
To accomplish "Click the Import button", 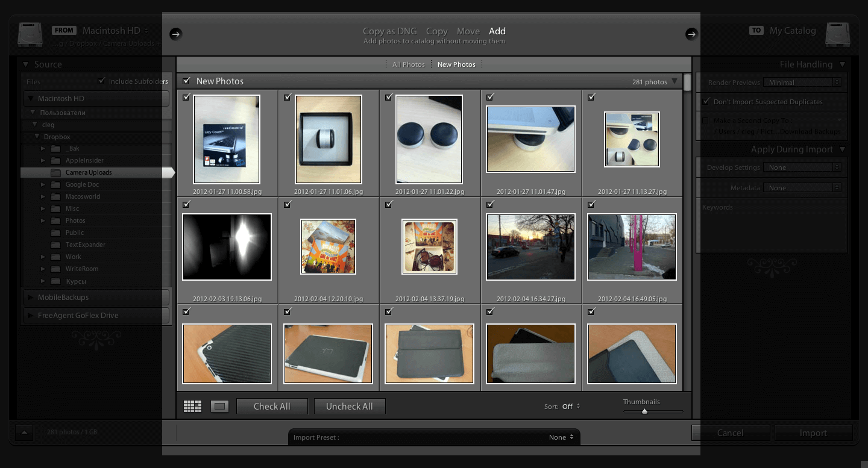I will [813, 432].
